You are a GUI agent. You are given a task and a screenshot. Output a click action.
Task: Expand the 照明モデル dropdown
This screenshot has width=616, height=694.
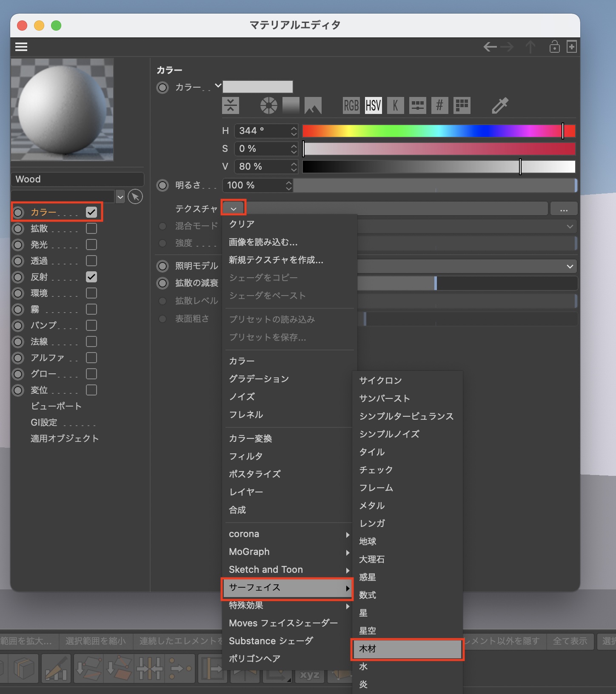[x=570, y=267]
